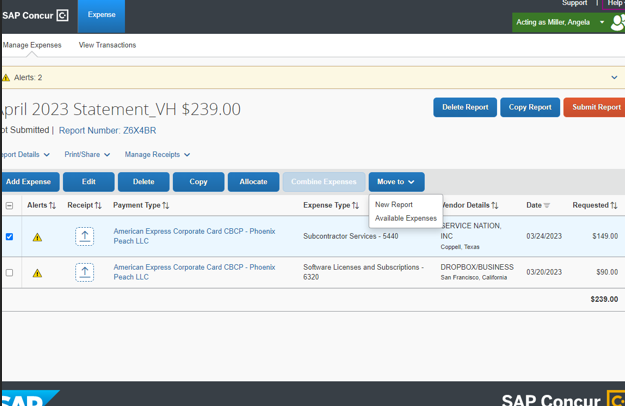Viewport: 625px width, 406px height.
Task: Click the warning icon in SERVICE NATION row
Action: (37, 237)
